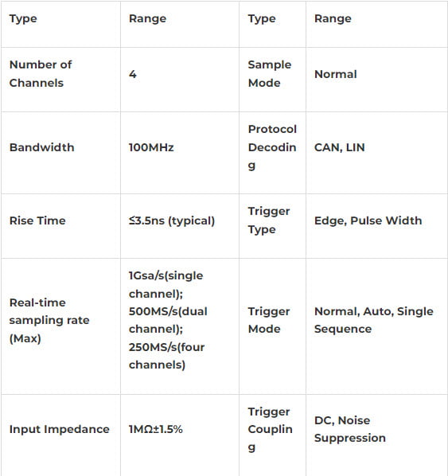Select 'Normal, Auto, Single Sequence' text
The image size is (448, 476).
point(374,320)
